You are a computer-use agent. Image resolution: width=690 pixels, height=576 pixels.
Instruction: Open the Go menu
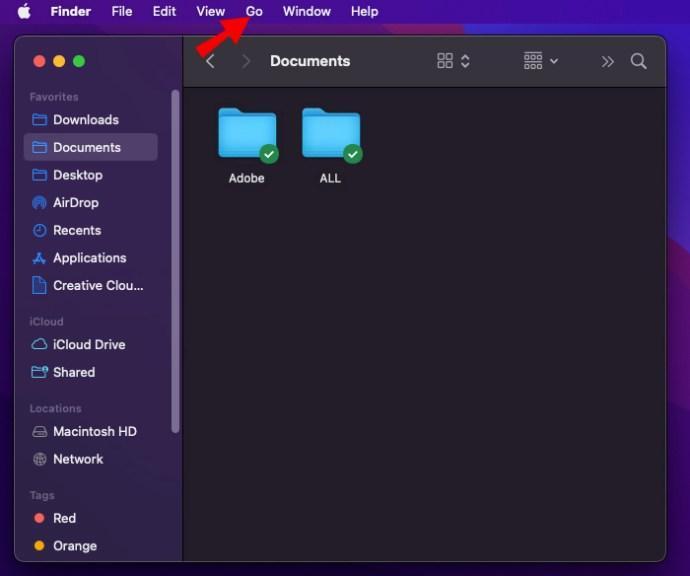pyautogui.click(x=254, y=11)
